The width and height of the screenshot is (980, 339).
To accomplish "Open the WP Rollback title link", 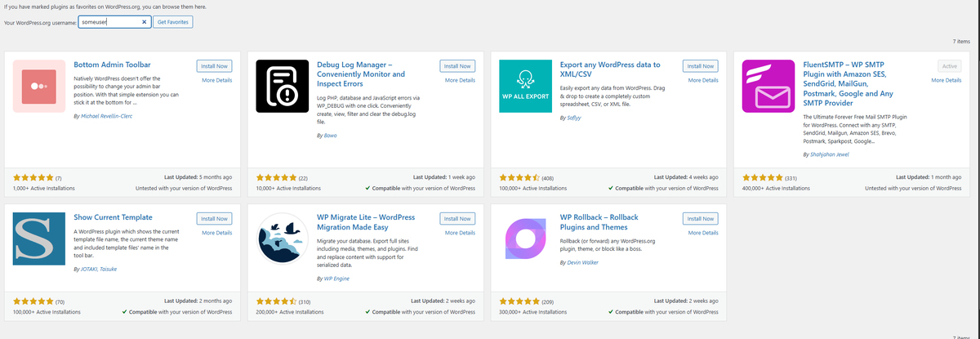I will point(599,221).
